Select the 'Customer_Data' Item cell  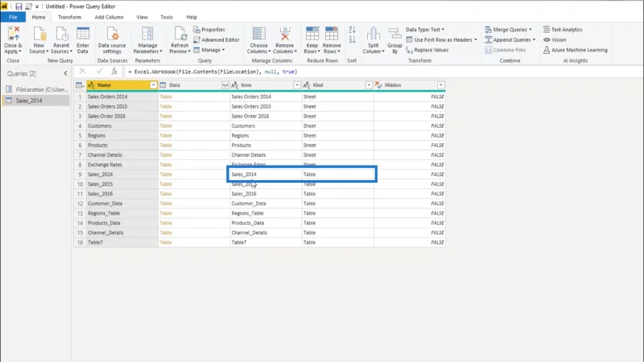(266, 204)
